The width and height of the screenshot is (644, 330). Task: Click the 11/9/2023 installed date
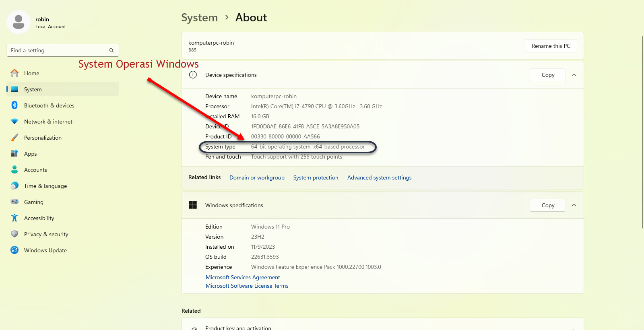(263, 247)
